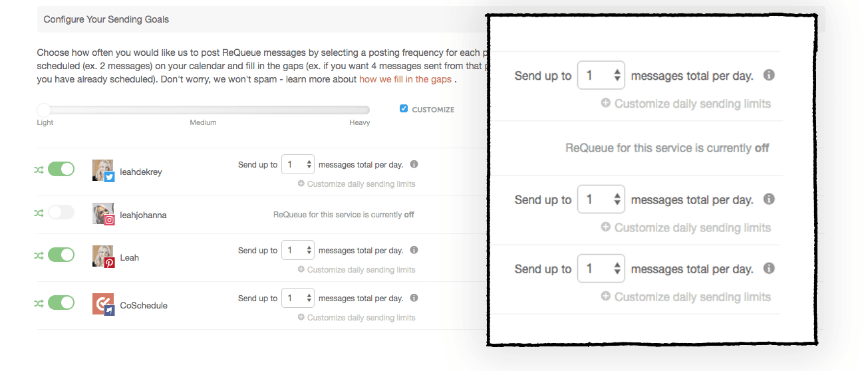
Task: Open messages-per-day dropdown for leahdekrey
Action: tap(297, 165)
